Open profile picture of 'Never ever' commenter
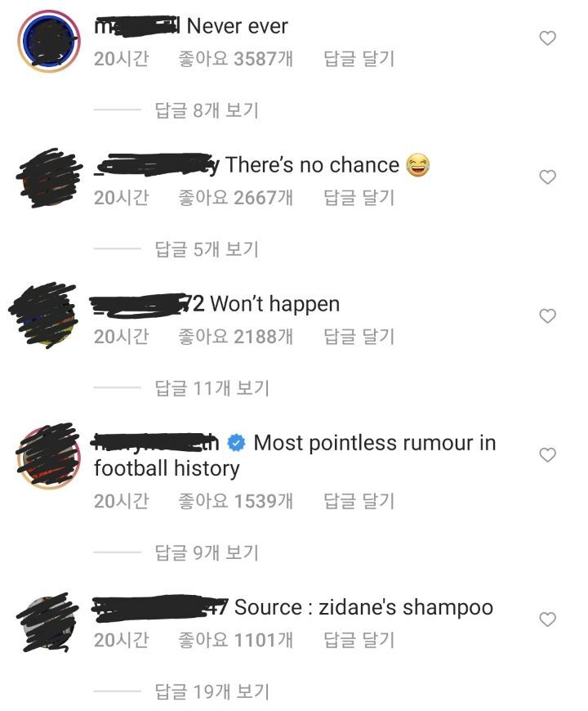 [x=49, y=41]
